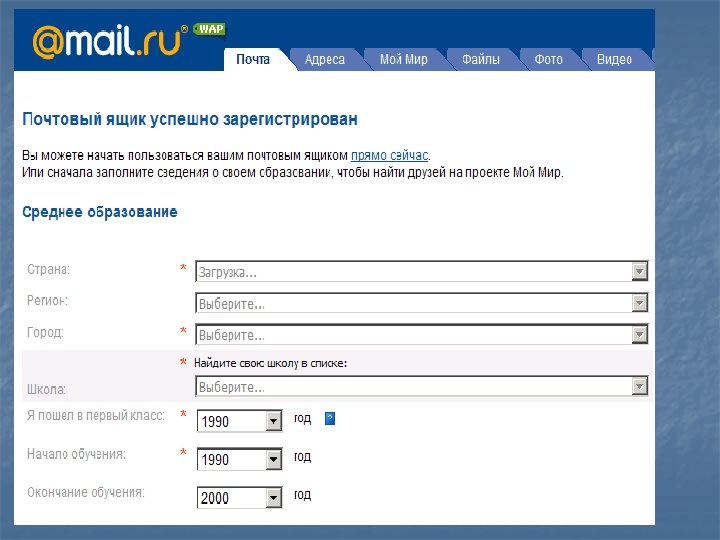Open the Страна dropdown showing Загрузка
This screenshot has height=540, width=720.
[x=422, y=271]
